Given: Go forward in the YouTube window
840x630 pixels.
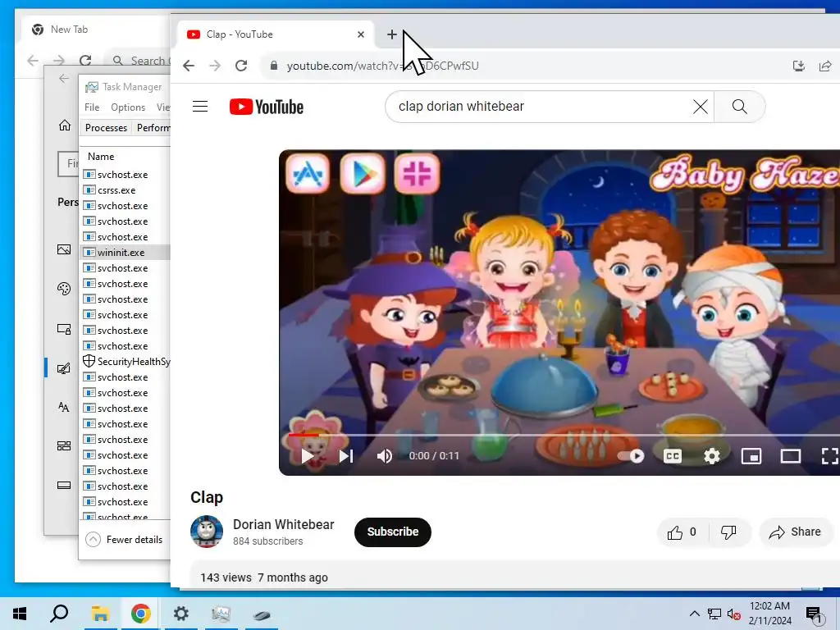Looking at the screenshot, I should [215, 66].
